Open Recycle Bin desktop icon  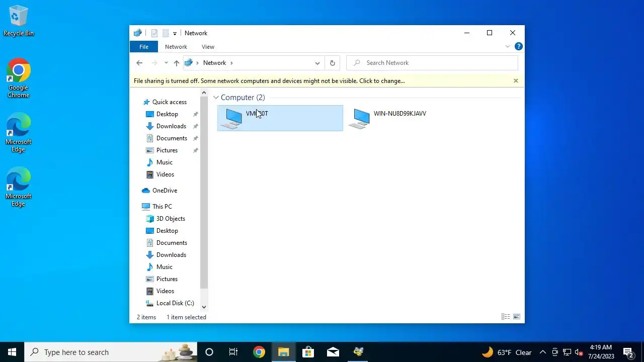[19, 21]
